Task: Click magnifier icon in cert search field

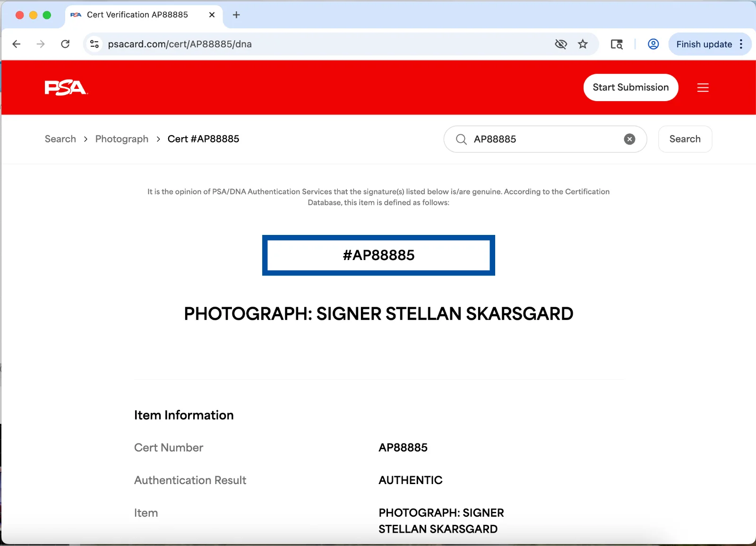Action: [x=461, y=139]
